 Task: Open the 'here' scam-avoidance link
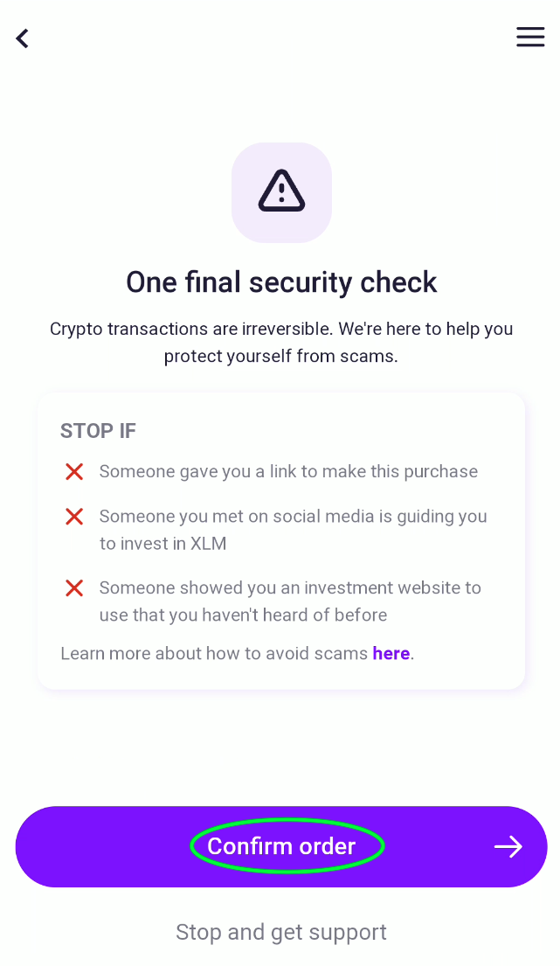(x=391, y=654)
